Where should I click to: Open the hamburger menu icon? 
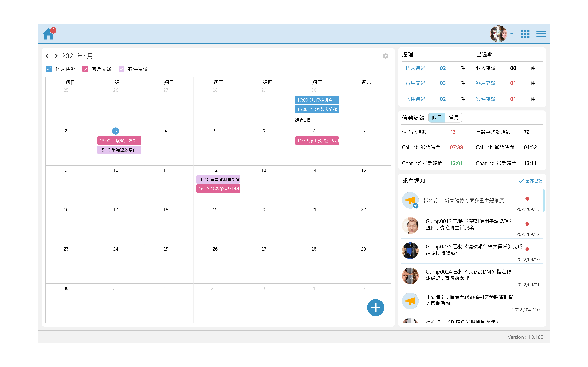click(x=541, y=34)
